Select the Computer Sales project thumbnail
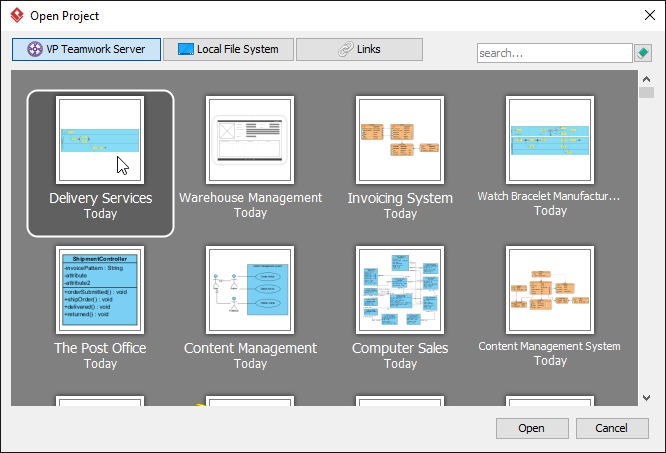This screenshot has width=666, height=453. (400, 290)
